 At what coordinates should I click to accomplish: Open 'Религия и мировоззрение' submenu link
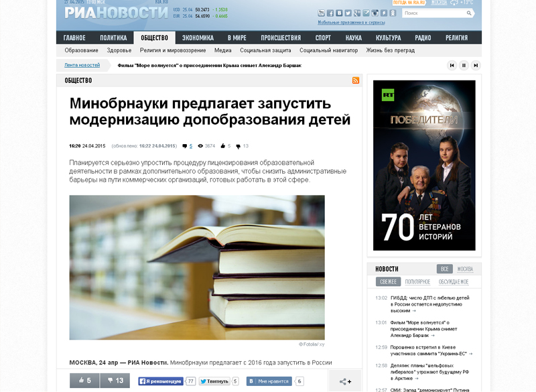point(173,50)
